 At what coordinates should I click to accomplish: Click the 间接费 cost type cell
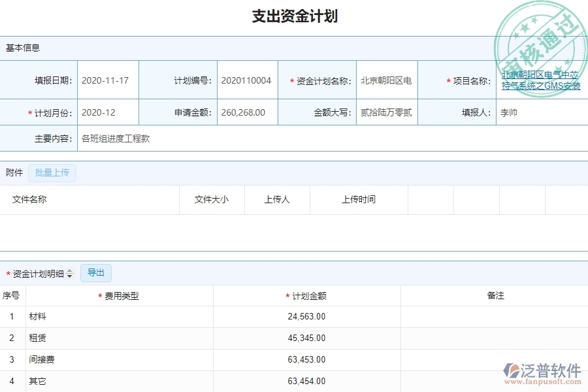(38, 359)
